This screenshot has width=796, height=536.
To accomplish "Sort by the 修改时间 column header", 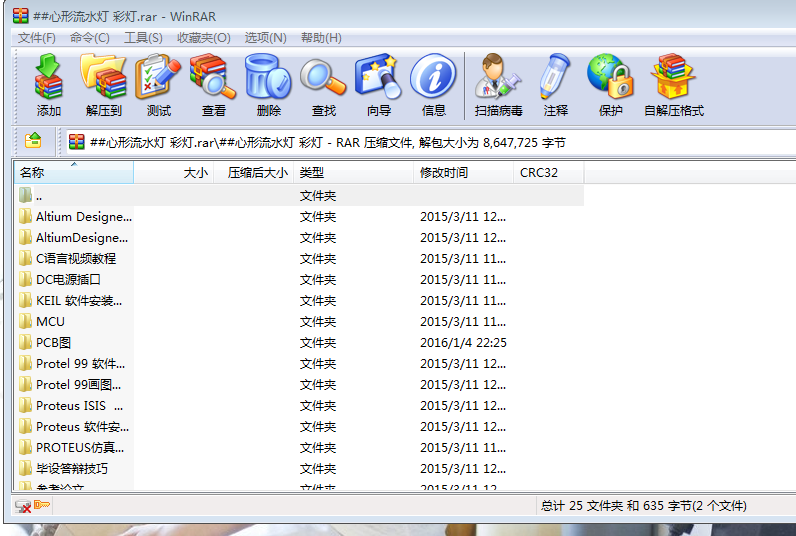I will 463,173.
